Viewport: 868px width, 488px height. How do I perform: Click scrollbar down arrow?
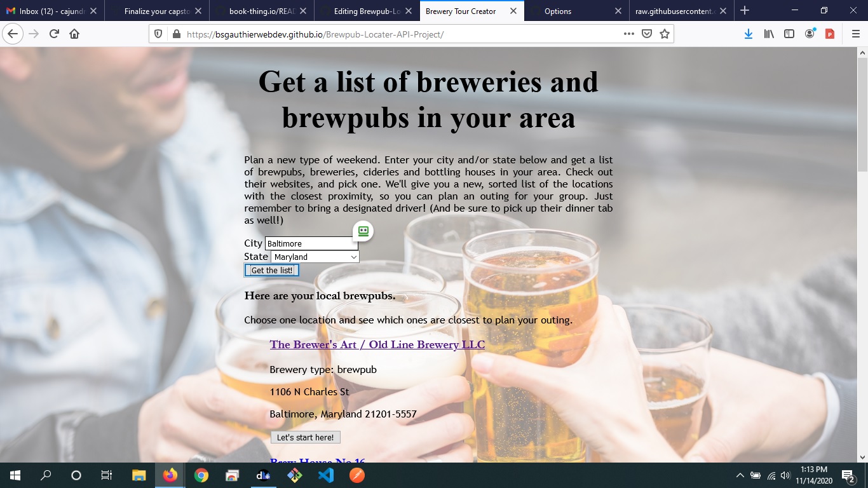(862, 457)
